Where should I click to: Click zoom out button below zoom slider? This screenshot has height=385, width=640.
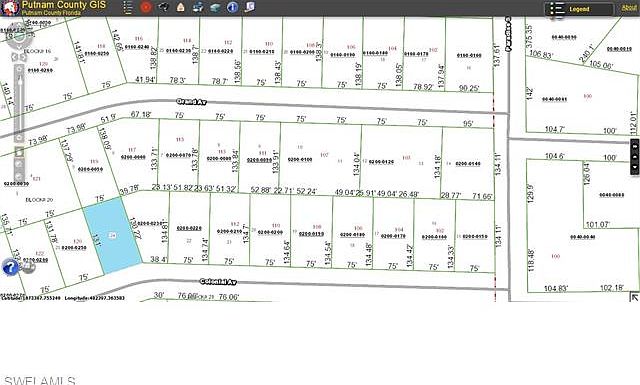click(19, 138)
